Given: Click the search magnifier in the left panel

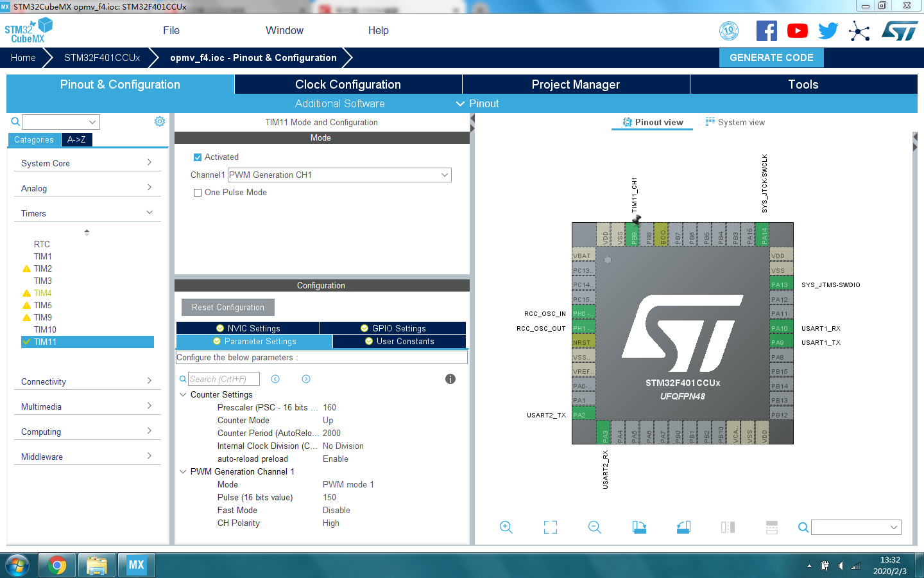Looking at the screenshot, I should tap(15, 121).
